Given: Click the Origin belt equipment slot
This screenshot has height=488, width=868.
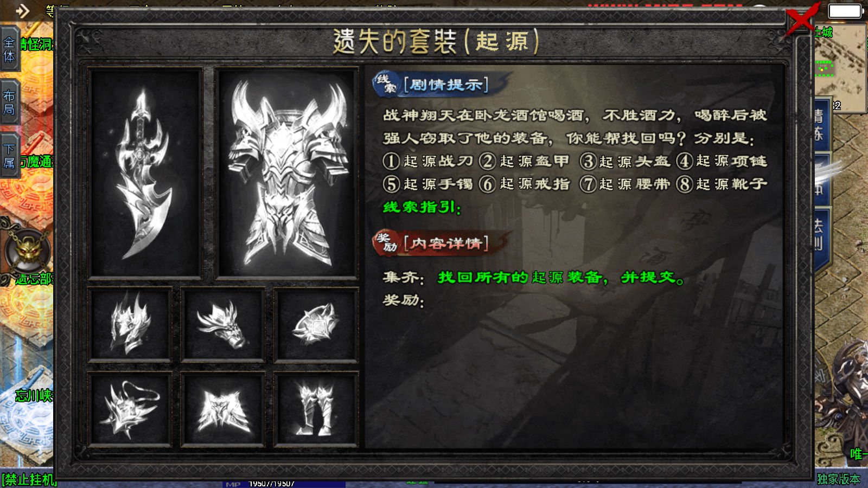Looking at the screenshot, I should 222,409.
